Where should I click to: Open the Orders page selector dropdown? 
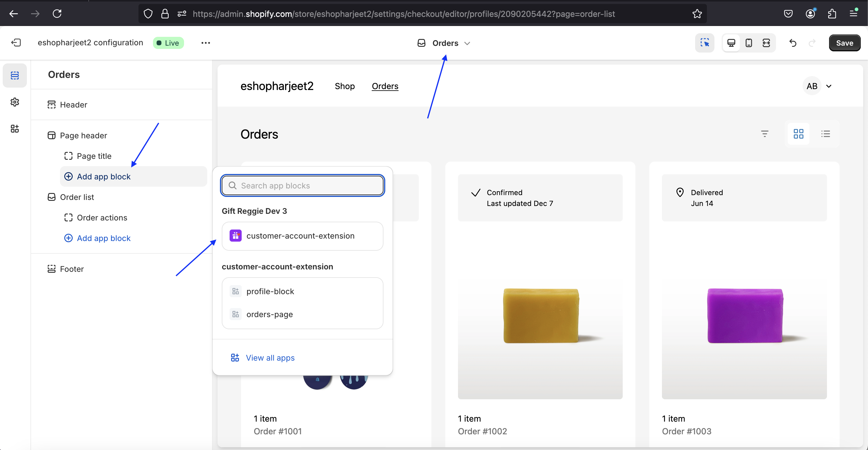pyautogui.click(x=444, y=43)
